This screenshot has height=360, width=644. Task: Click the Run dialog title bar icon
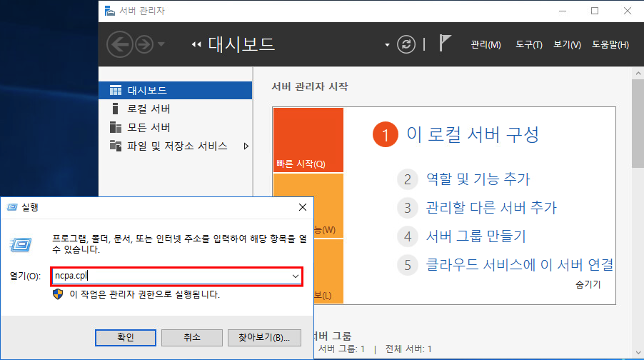click(x=12, y=208)
